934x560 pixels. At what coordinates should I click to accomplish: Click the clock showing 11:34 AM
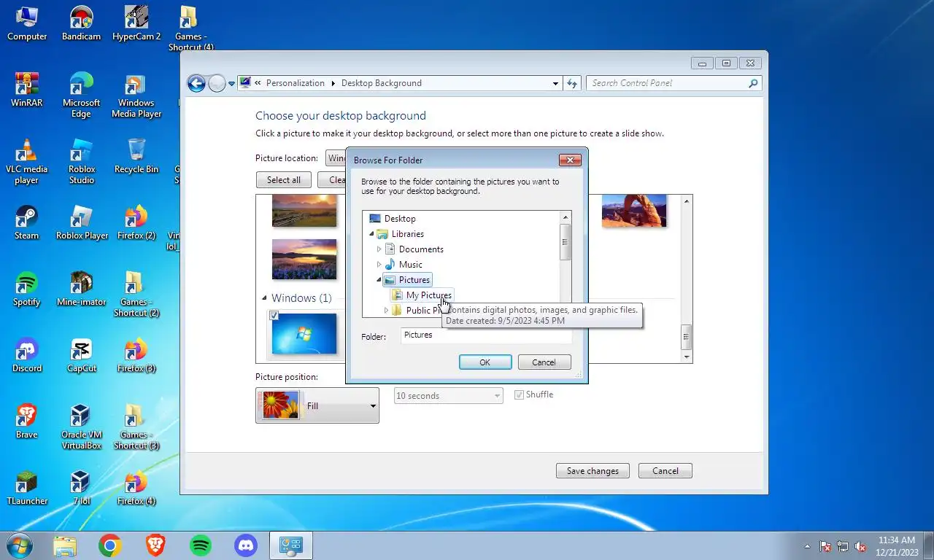(897, 540)
